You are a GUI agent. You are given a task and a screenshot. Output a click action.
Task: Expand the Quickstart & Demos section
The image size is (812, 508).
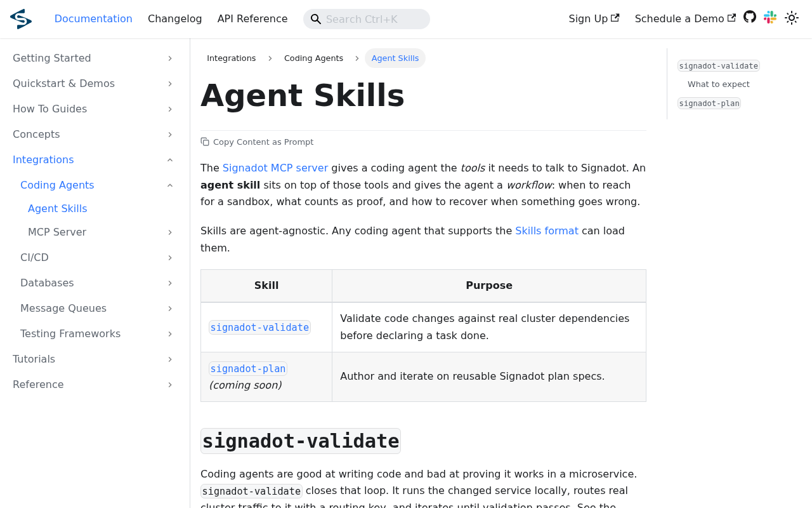pos(170,84)
